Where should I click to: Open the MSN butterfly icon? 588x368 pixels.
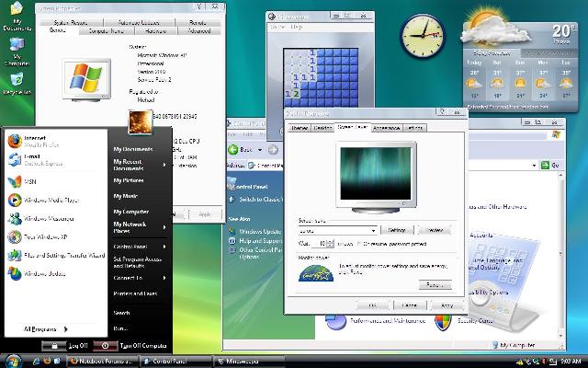tap(15, 181)
